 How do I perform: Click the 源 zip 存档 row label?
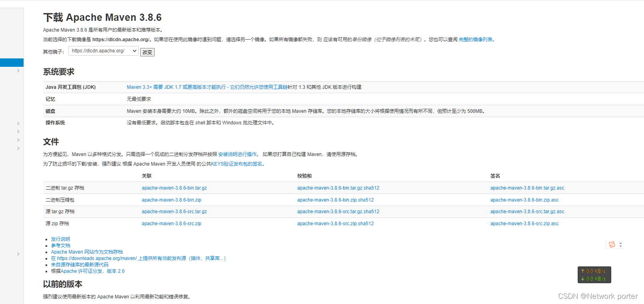click(57, 224)
